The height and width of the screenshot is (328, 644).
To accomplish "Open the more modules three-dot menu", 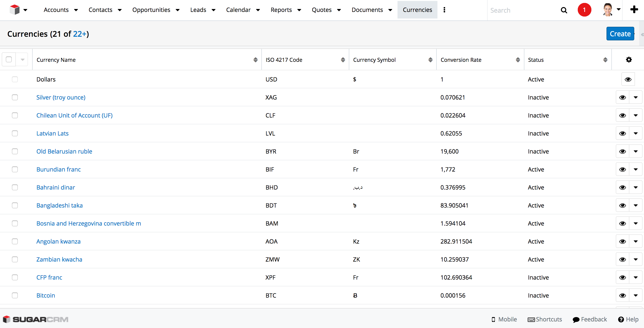I will (444, 10).
